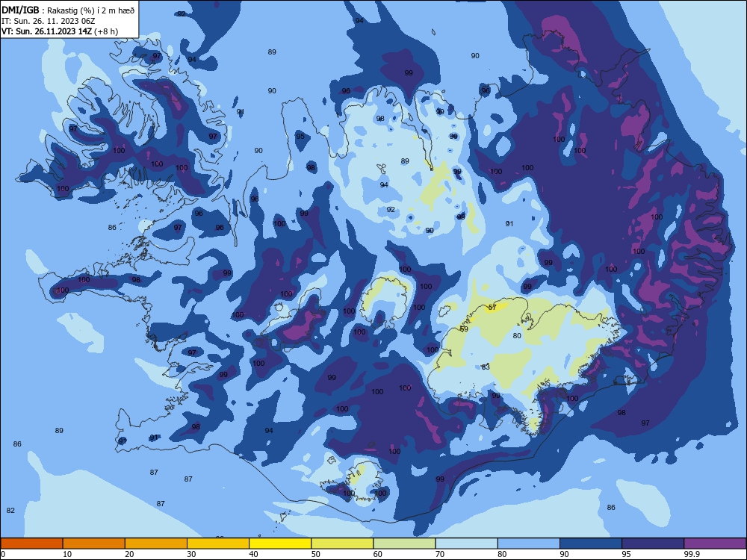This screenshot has height=560, width=747.
Task: Click the 'DMI/IGB' source label
Action: (20, 10)
